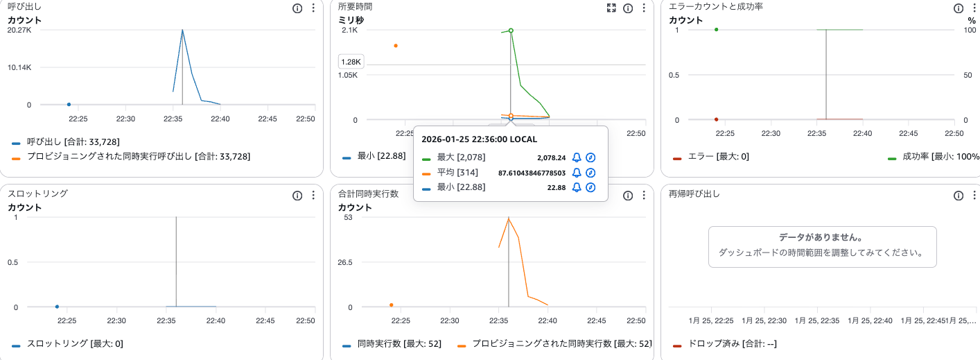This screenshot has width=980, height=360.
Task: Click the 10.14K y-axis label
Action: point(19,67)
